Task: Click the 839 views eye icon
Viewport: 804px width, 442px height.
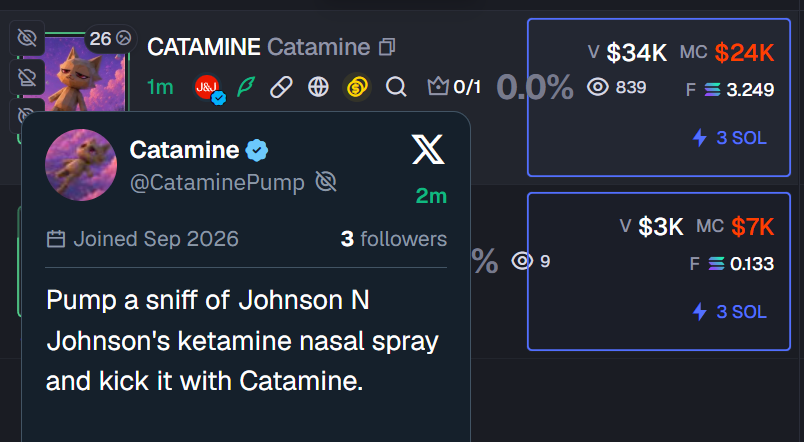Action: tap(597, 87)
